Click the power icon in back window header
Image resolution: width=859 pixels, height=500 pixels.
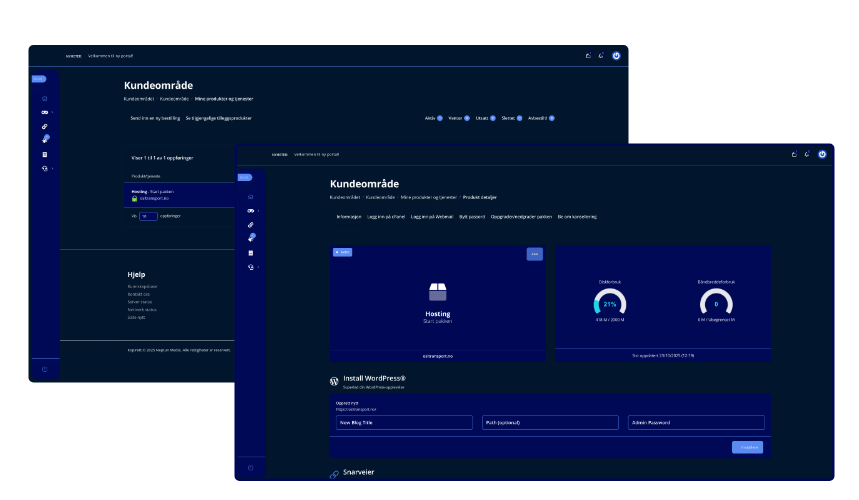(x=616, y=55)
